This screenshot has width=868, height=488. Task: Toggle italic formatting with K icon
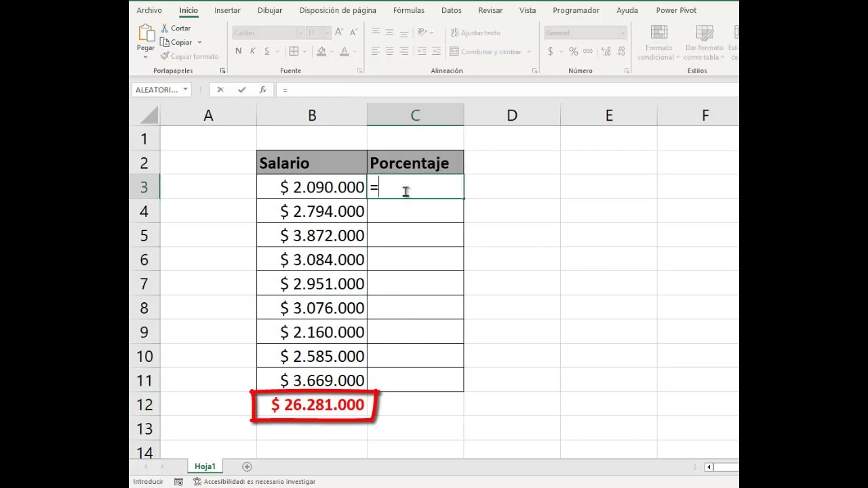point(252,51)
